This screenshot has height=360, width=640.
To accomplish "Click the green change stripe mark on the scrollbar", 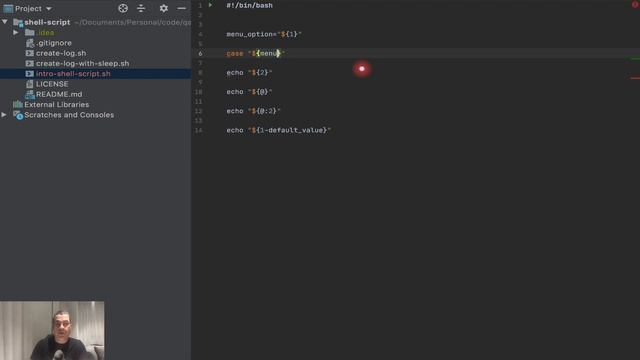I will (x=635, y=59).
